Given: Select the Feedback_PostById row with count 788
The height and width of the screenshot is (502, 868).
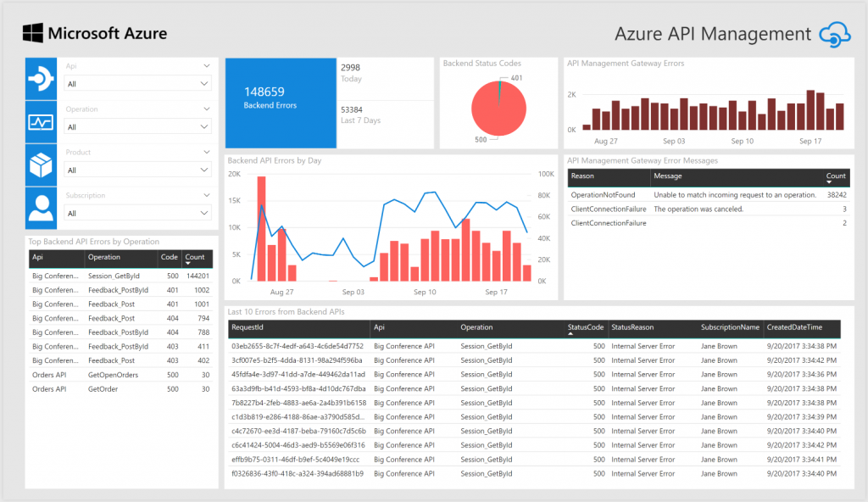Looking at the screenshot, I should coord(120,332).
